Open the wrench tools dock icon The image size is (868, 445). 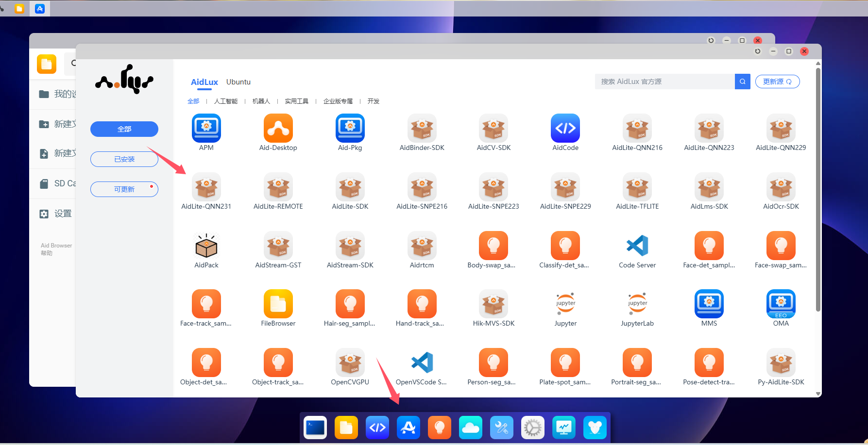pyautogui.click(x=502, y=428)
